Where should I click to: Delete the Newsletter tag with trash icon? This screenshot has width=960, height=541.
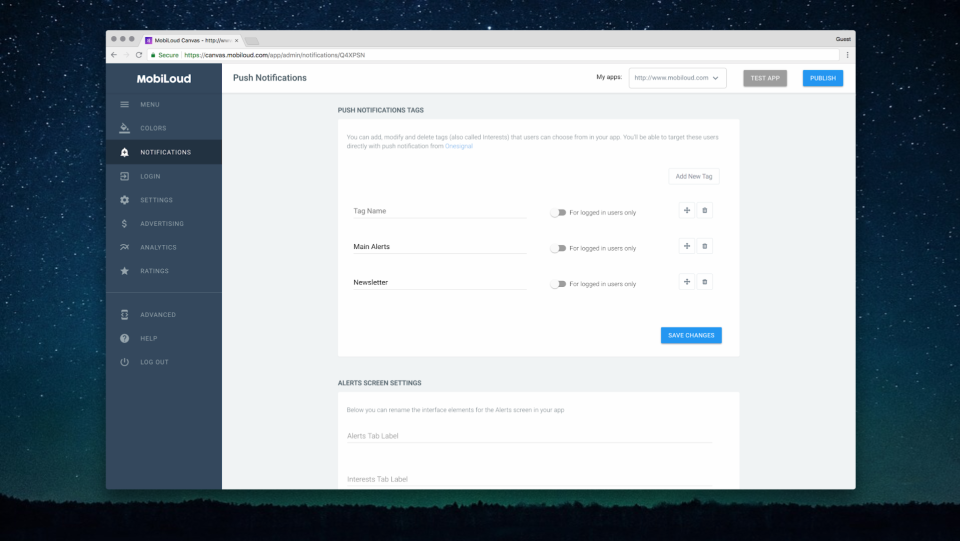705,282
